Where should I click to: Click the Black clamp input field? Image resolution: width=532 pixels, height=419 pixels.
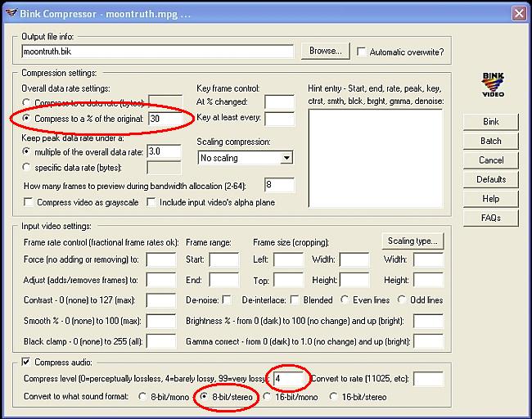(161, 341)
